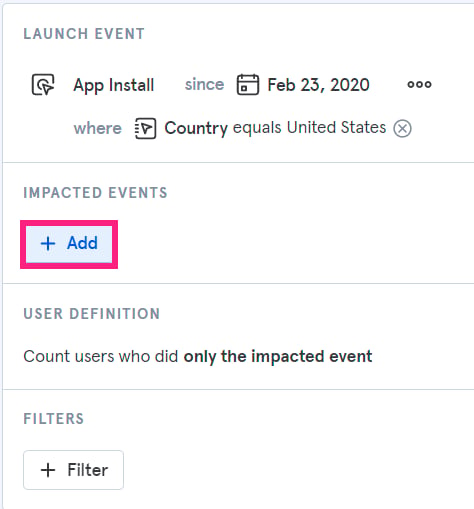Edit the Feb 23, 2020 launch date
The image size is (474, 509).
318,85
